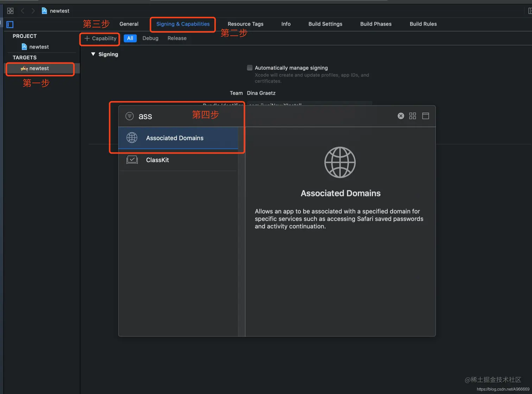This screenshot has width=532, height=394.
Task: Toggle the project and targets sidebar
Action: (x=10, y=24)
